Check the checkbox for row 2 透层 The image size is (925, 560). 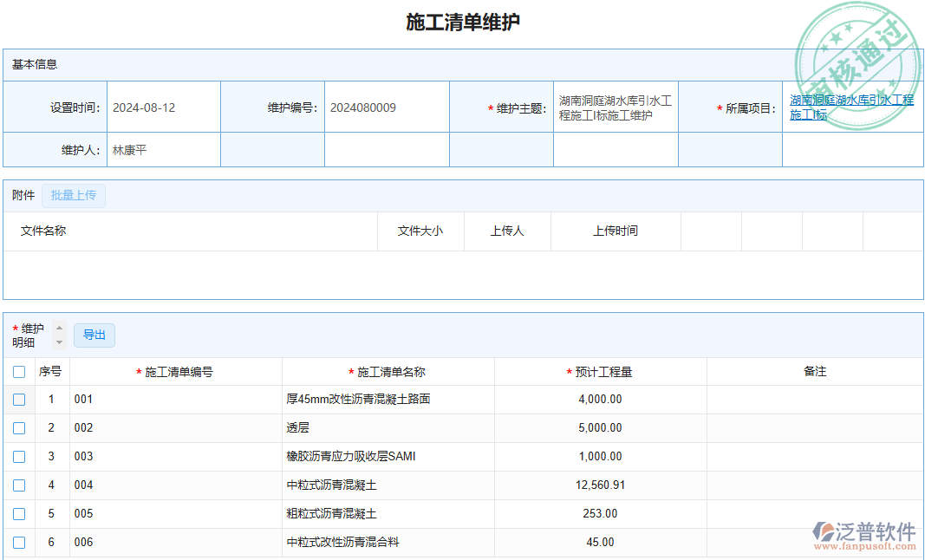click(x=19, y=428)
